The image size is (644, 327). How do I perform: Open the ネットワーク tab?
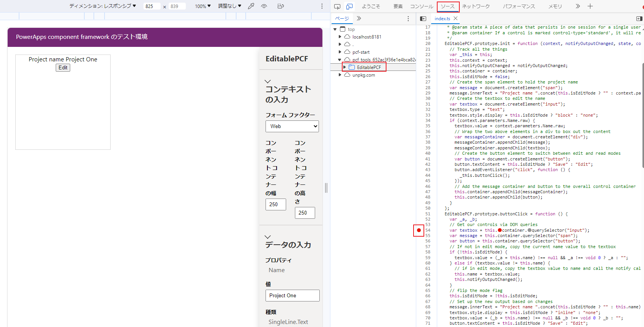476,6
